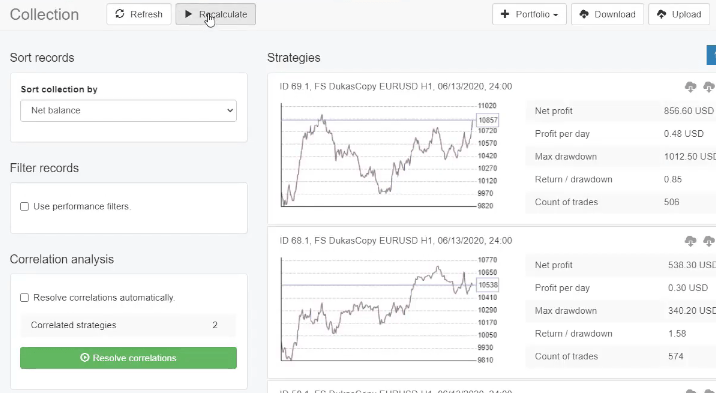Click the Upload collection button
This screenshot has height=393, width=716.
pos(679,14)
